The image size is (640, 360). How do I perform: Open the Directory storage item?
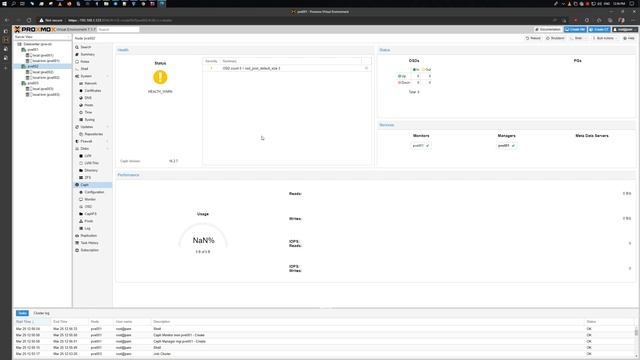pyautogui.click(x=93, y=170)
